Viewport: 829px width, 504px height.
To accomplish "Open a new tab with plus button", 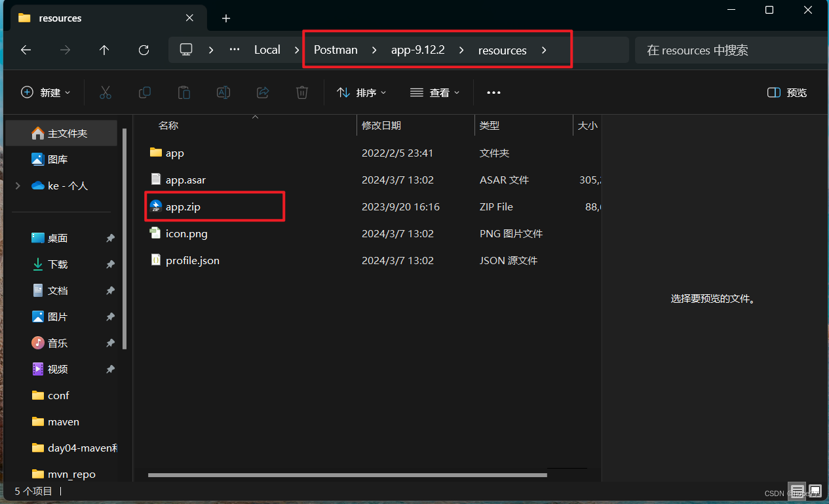I will pos(226,18).
